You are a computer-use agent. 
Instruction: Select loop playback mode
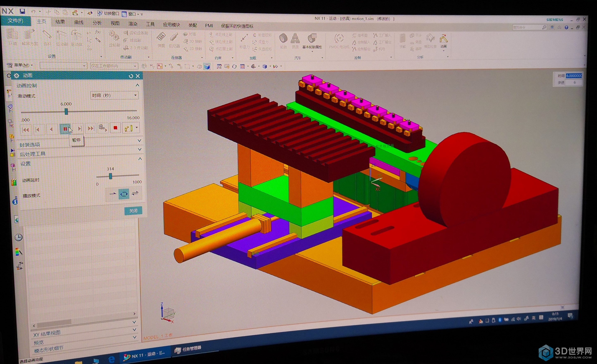click(124, 194)
